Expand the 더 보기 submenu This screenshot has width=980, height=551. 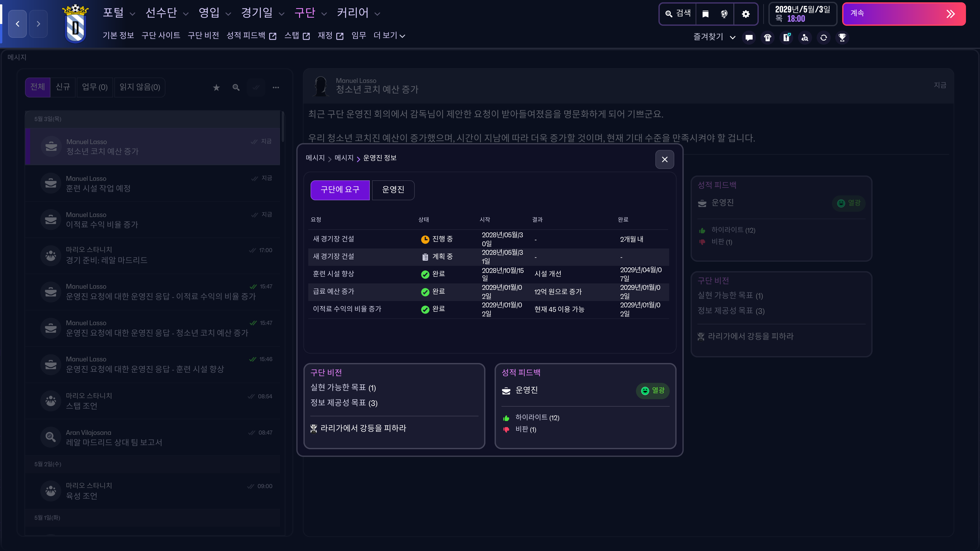pos(389,36)
